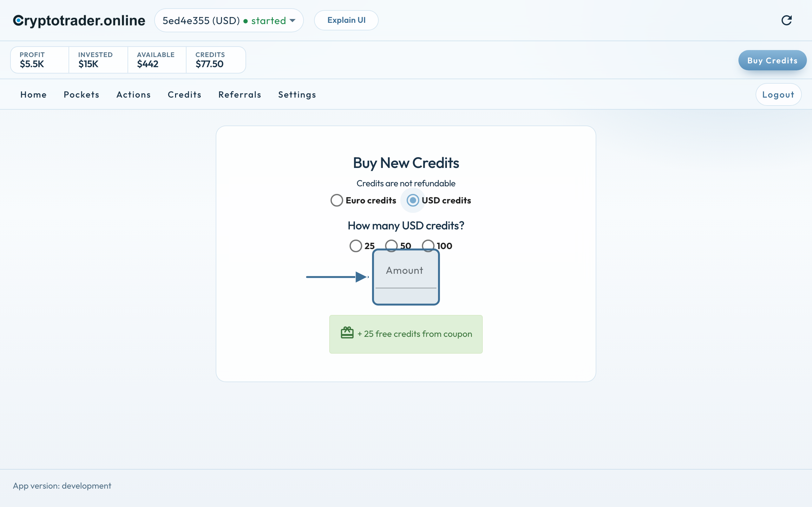812x507 pixels.
Task: Click the CREDITS $77.50 stat tile
Action: 216,60
